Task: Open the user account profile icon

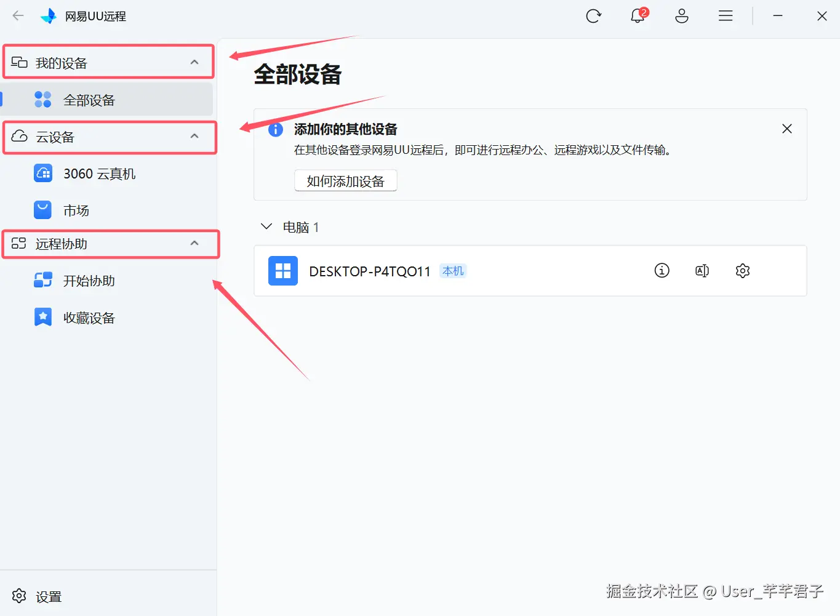Action: (682, 16)
